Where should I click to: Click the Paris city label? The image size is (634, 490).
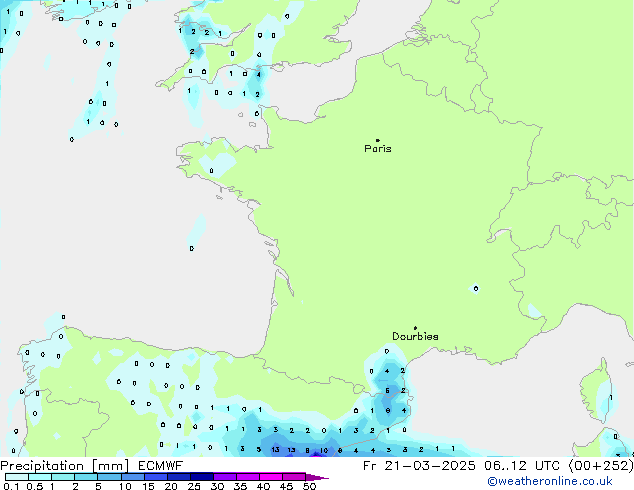[x=378, y=149]
